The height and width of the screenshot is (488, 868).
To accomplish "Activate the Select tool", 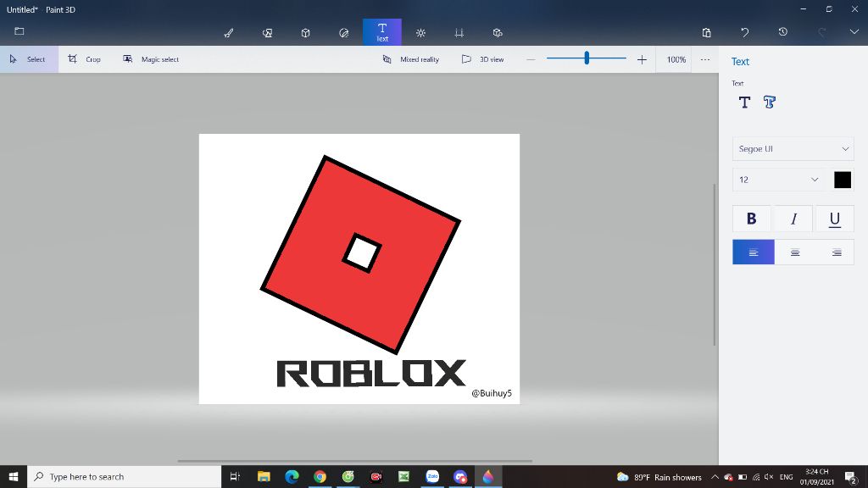I will (29, 59).
